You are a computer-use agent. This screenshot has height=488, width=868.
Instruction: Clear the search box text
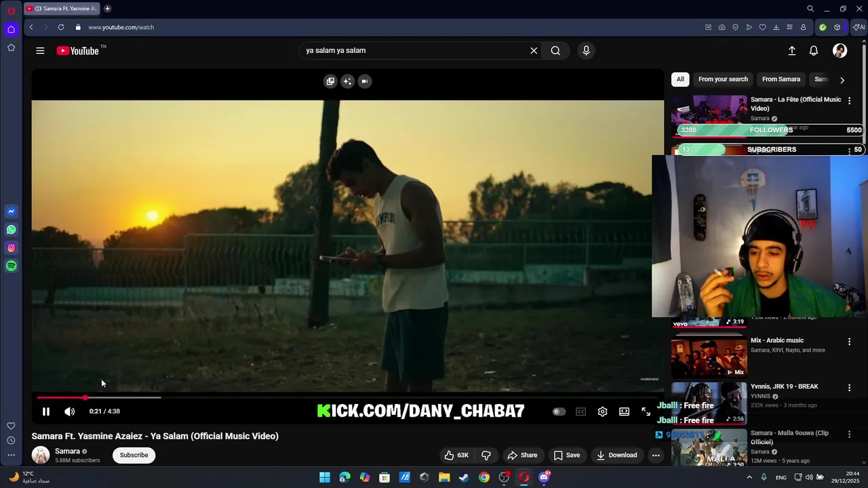(534, 51)
